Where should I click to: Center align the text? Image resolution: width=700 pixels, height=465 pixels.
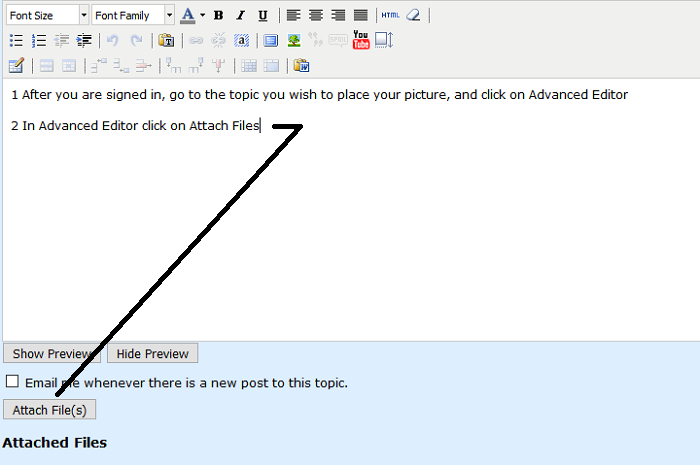pyautogui.click(x=315, y=15)
